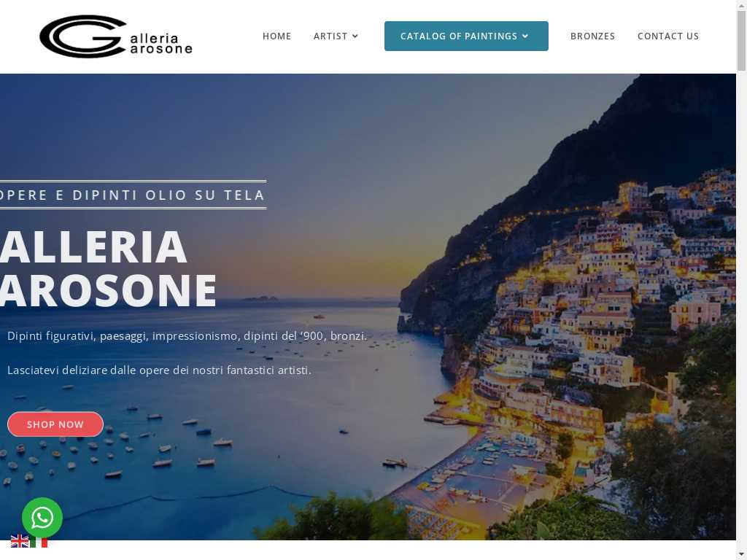
Task: Click the OPERE E DIPINTI OLIO SU TELA banner
Action: (x=133, y=195)
